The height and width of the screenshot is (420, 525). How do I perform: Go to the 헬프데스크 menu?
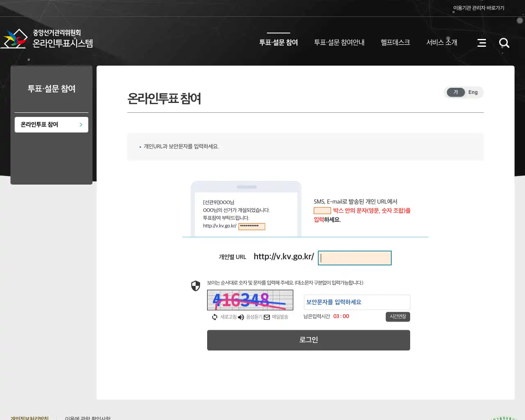click(395, 42)
